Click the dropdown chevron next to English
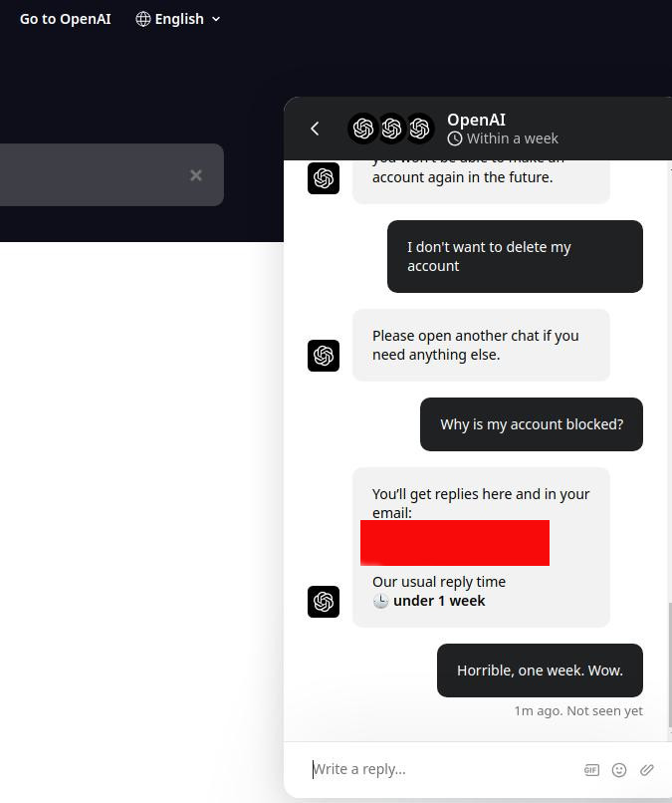 pyautogui.click(x=217, y=19)
